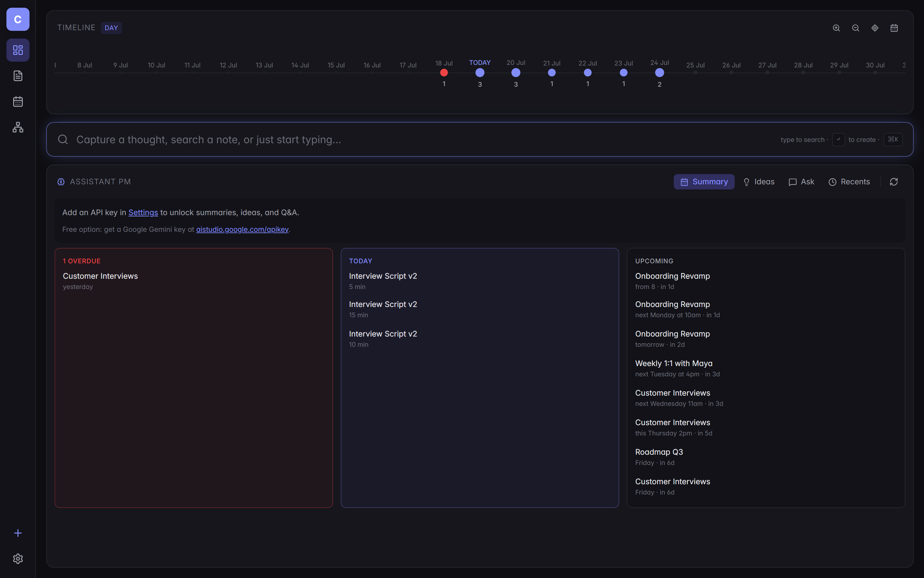924x578 pixels.
Task: Open Customer Interviews next Wednesday 11am item
Action: (x=766, y=398)
